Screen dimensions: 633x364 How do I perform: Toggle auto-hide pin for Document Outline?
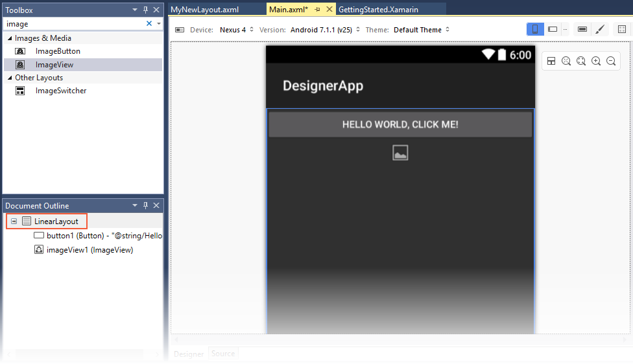coord(145,205)
